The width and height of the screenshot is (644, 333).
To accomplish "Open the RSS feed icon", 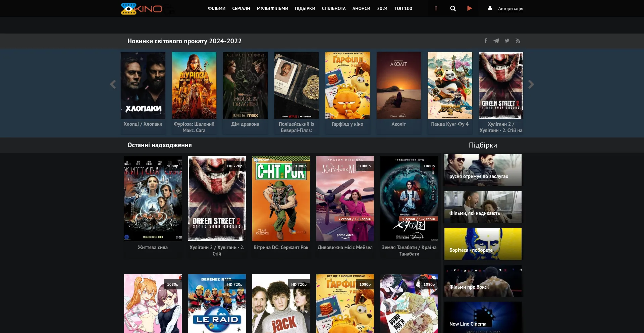I will point(518,41).
